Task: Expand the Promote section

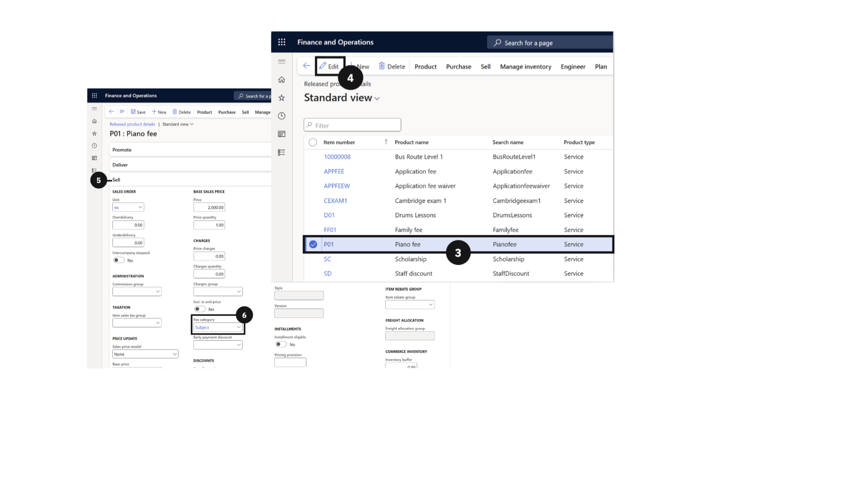Action: (x=190, y=150)
